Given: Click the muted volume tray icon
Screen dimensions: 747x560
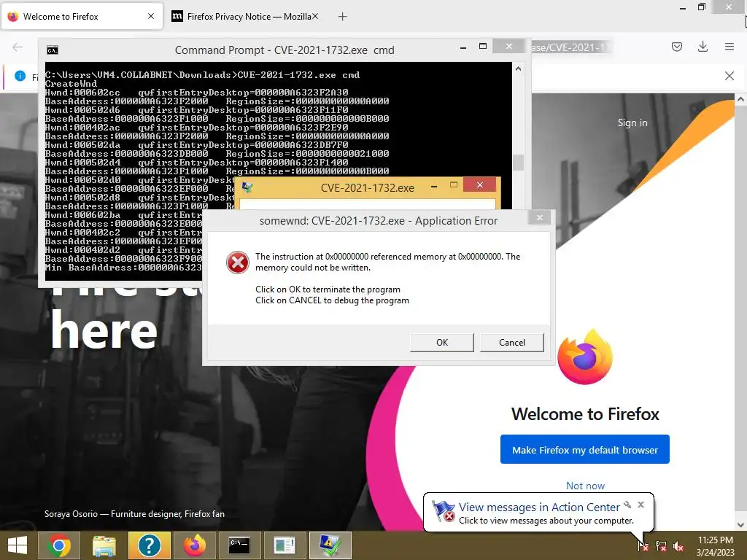Looking at the screenshot, I should point(678,545).
